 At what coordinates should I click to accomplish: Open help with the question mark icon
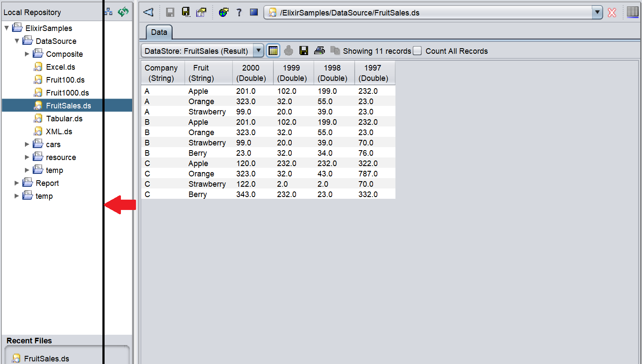pyautogui.click(x=239, y=12)
